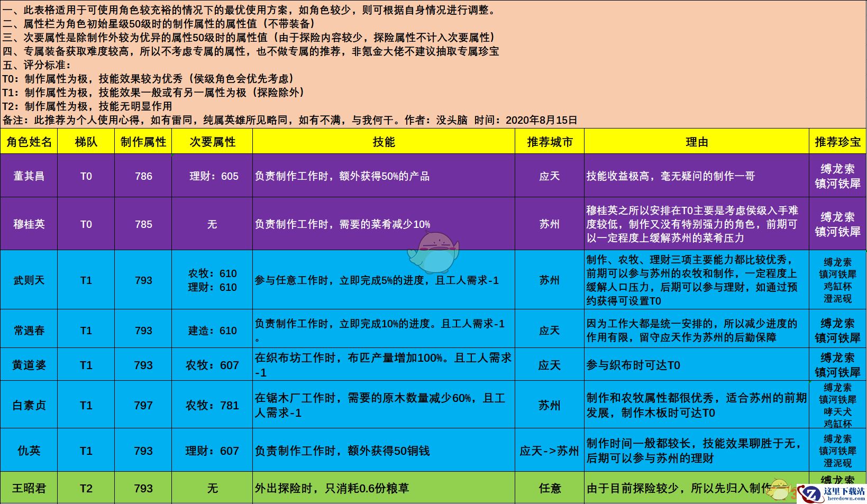Click 黄道婆's 参与织布时可达T0 reason cell
This screenshot has width=867, height=504.
[x=697, y=365]
